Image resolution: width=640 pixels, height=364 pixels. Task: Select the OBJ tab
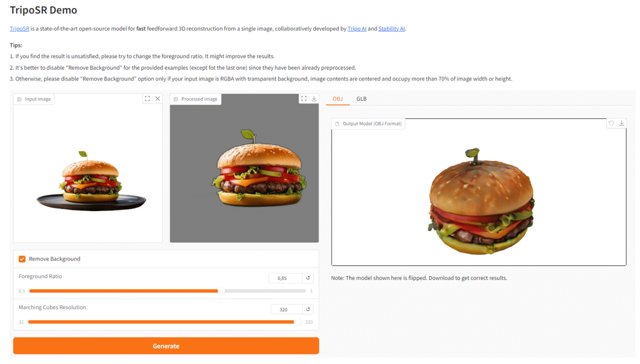tap(338, 99)
